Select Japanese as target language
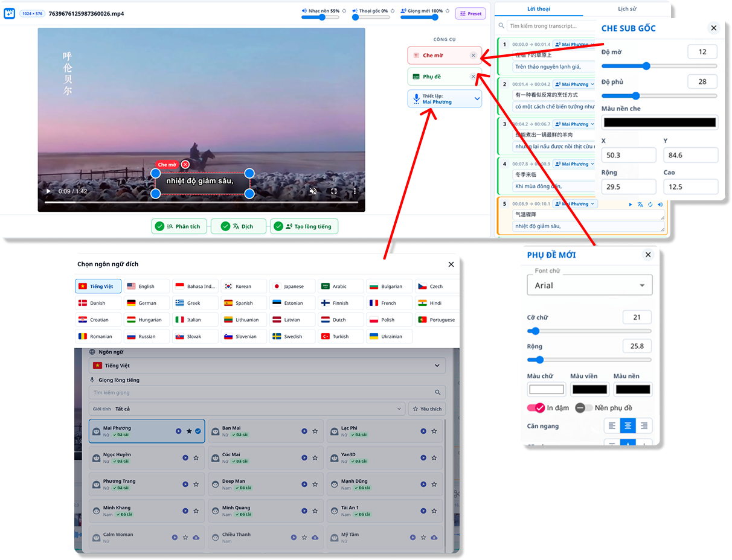The height and width of the screenshot is (560, 732). coord(292,286)
